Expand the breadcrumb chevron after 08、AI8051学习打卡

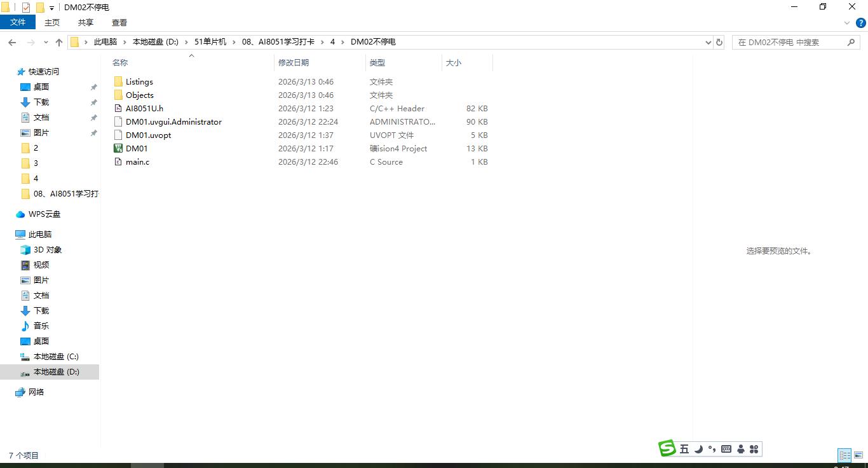[x=323, y=42]
